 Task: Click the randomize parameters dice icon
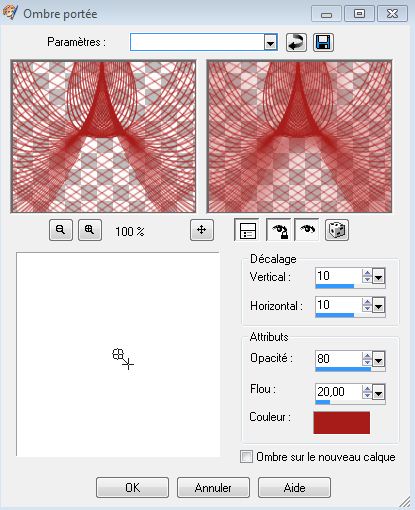tap(337, 230)
